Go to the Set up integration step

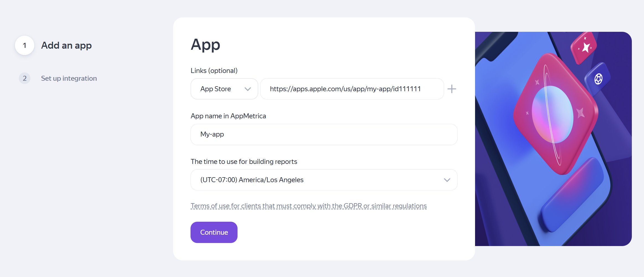69,78
